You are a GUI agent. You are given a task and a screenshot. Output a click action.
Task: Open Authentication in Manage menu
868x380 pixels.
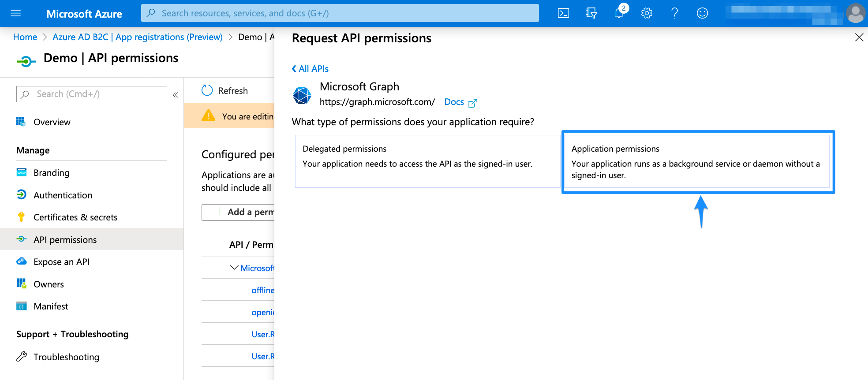click(x=63, y=195)
